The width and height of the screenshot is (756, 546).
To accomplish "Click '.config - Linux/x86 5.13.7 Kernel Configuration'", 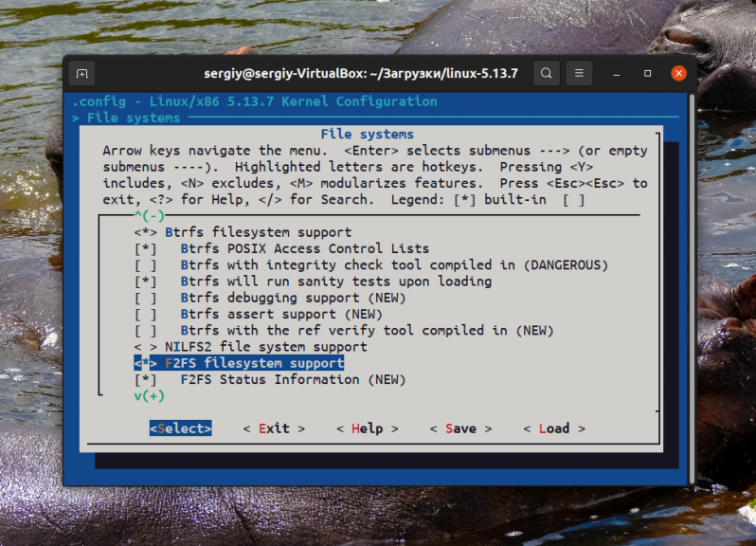I will tap(255, 101).
